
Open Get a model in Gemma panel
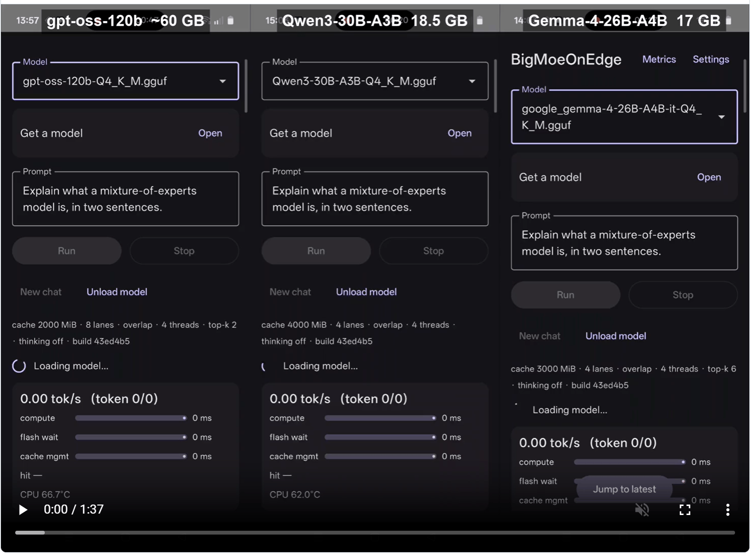(709, 177)
